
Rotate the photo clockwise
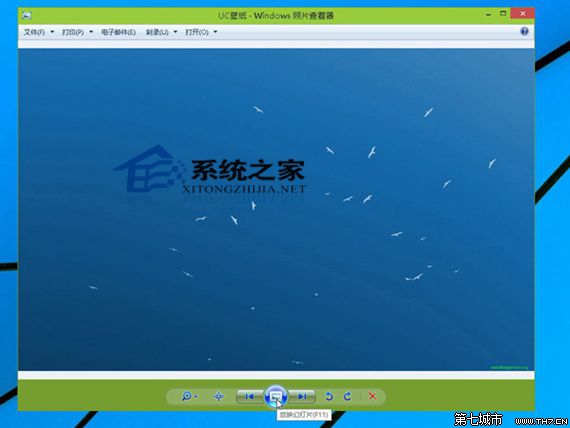click(x=348, y=396)
